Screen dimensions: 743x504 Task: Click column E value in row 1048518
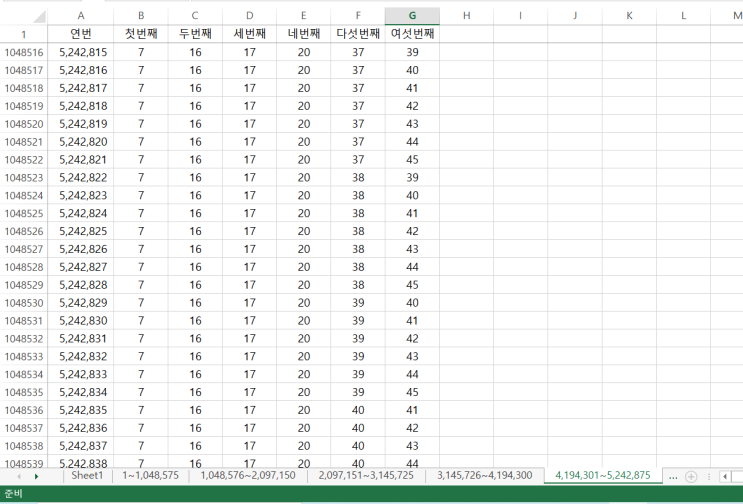click(304, 88)
